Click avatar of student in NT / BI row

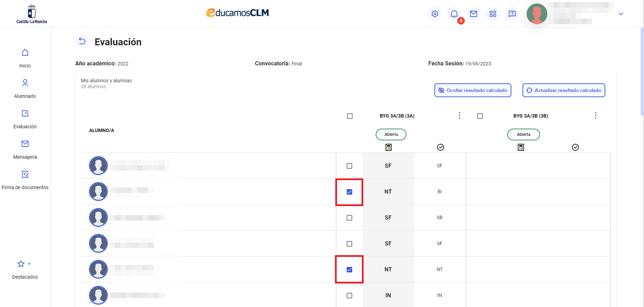(98, 192)
